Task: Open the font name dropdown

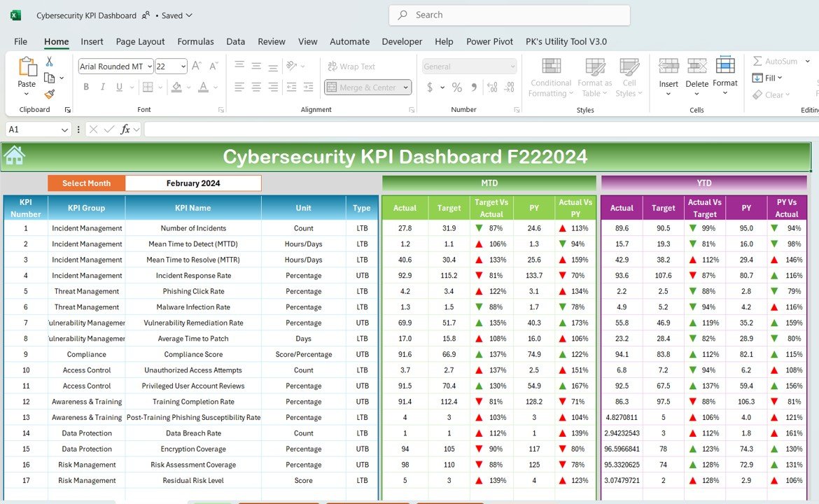Action: (150, 66)
